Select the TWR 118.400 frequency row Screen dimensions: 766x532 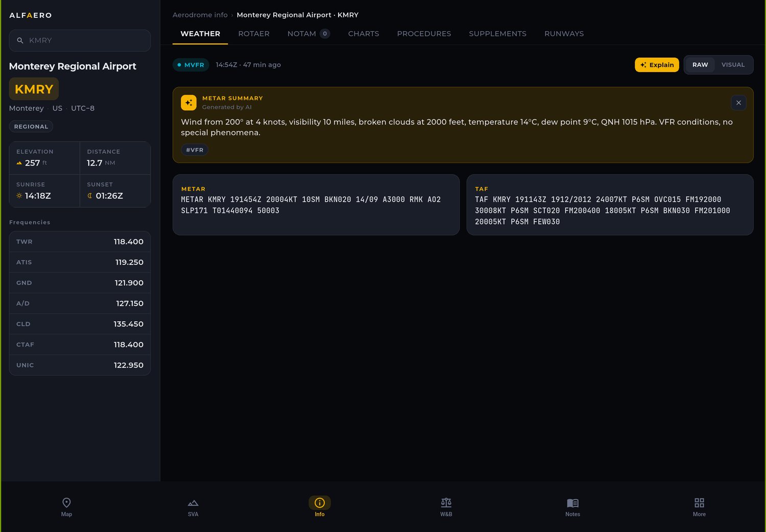[80, 242]
